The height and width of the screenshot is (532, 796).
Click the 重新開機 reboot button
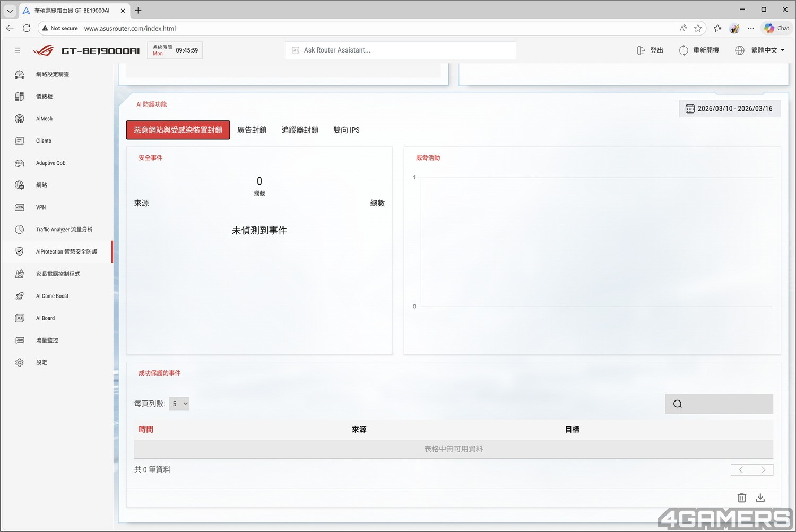pyautogui.click(x=699, y=50)
